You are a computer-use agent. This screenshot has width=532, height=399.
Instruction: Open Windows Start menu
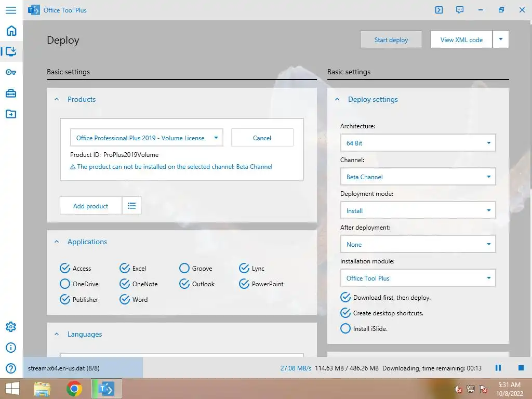(12, 389)
